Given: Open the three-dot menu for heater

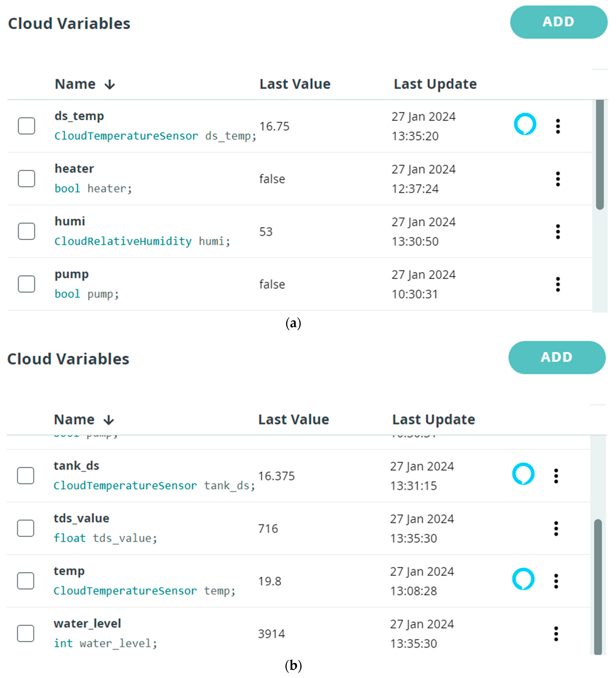Looking at the screenshot, I should pos(558,179).
